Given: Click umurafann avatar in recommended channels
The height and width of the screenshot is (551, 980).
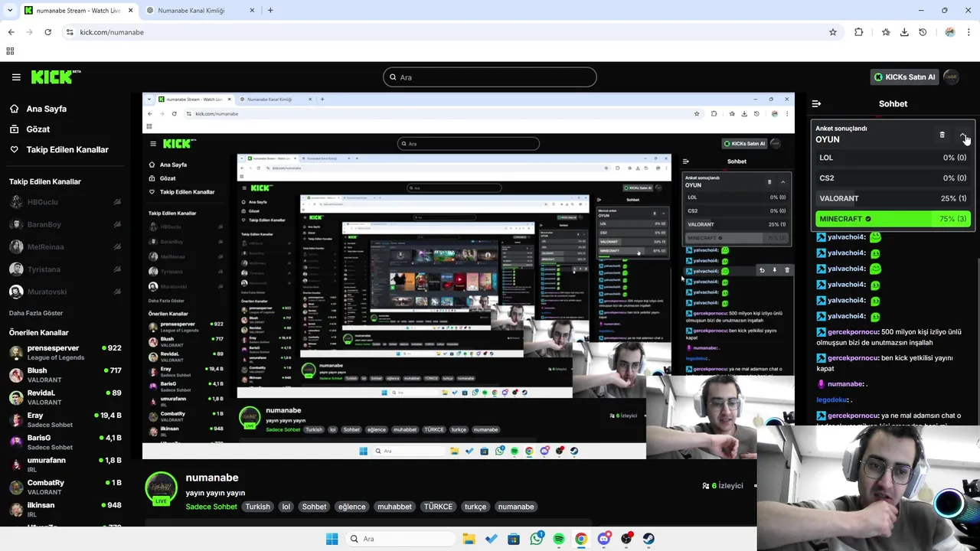Looking at the screenshot, I should tap(16, 464).
